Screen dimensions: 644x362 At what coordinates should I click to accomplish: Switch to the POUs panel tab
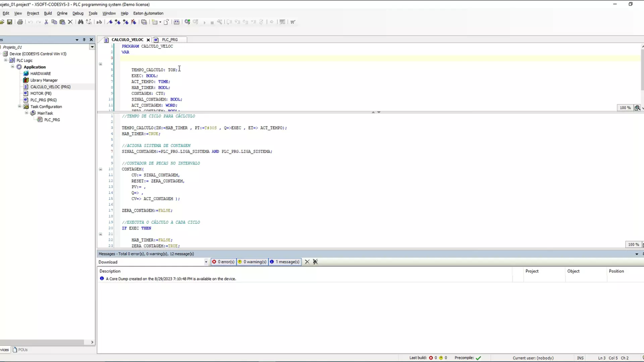coord(20,350)
